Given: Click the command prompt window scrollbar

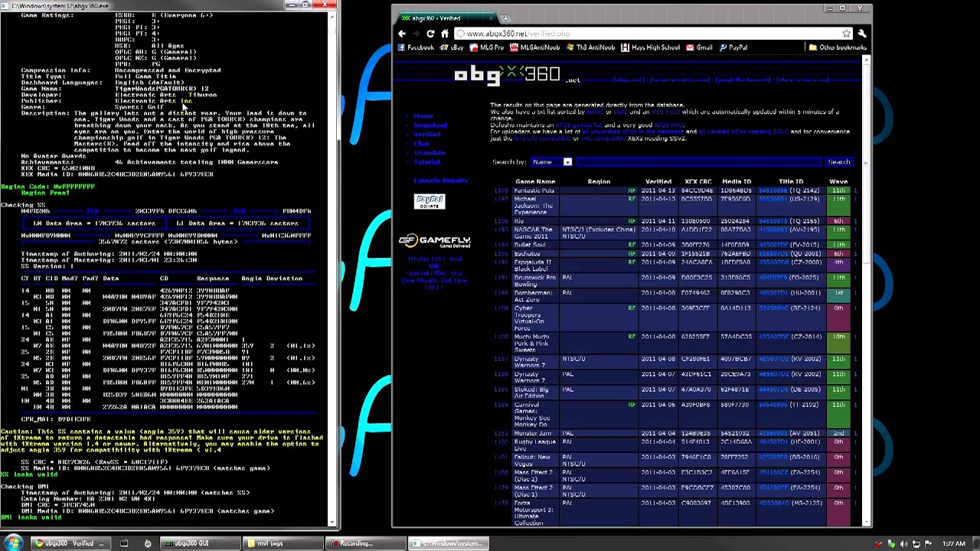Looking at the screenshot, I should (332, 268).
